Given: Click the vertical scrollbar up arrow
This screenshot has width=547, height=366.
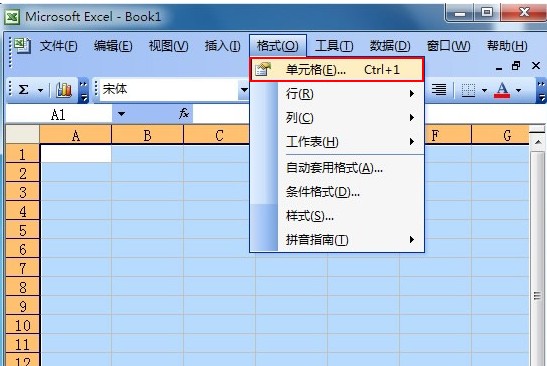Looking at the screenshot, I should pos(538,142).
